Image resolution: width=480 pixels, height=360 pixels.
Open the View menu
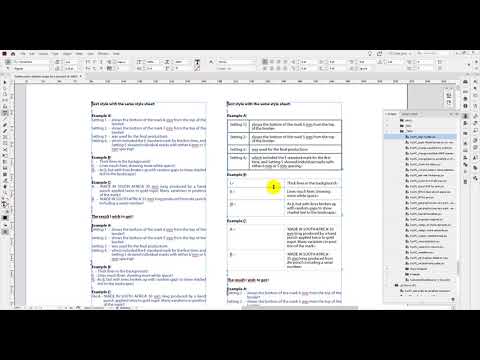coord(90,53)
